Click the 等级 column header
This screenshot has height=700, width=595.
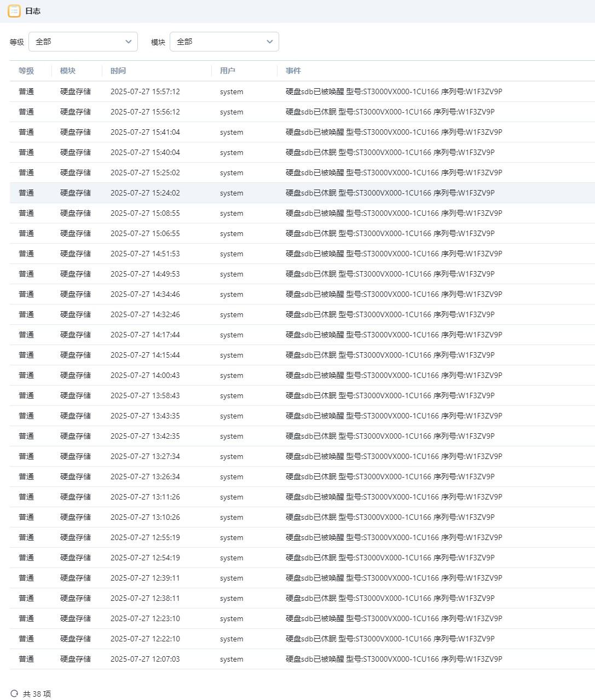tap(26, 71)
